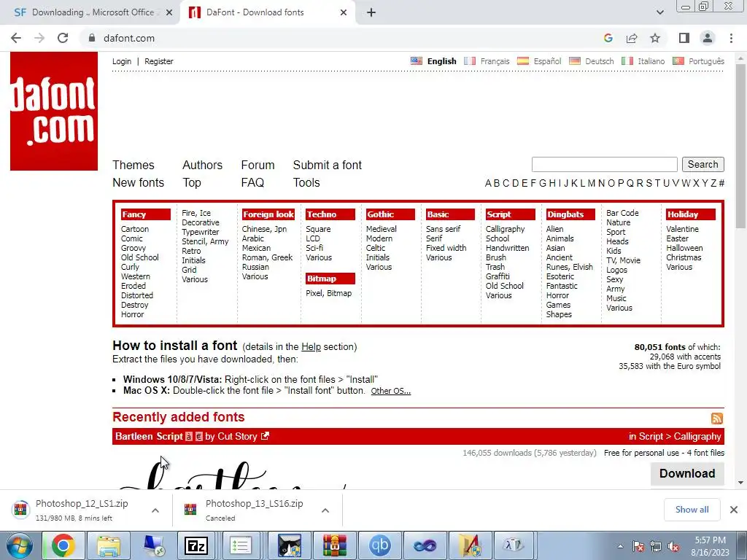Open tab search dropdown chevron
The width and height of the screenshot is (747, 560).
[659, 12]
